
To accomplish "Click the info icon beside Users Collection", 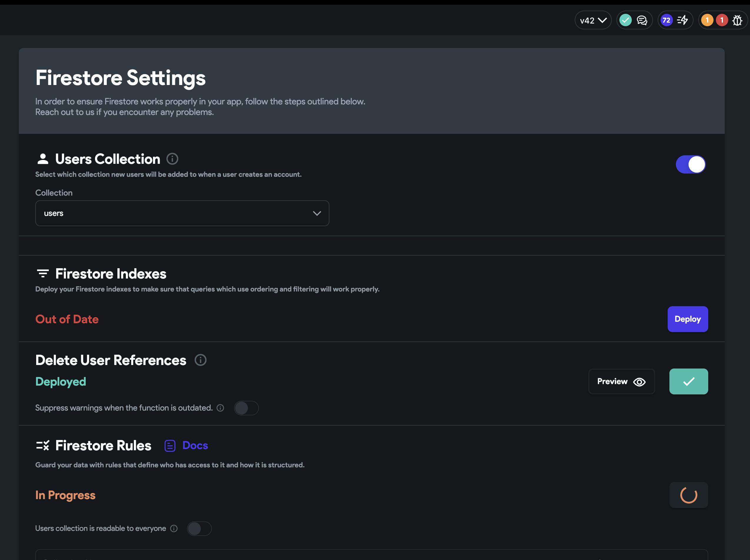I will click(x=172, y=159).
